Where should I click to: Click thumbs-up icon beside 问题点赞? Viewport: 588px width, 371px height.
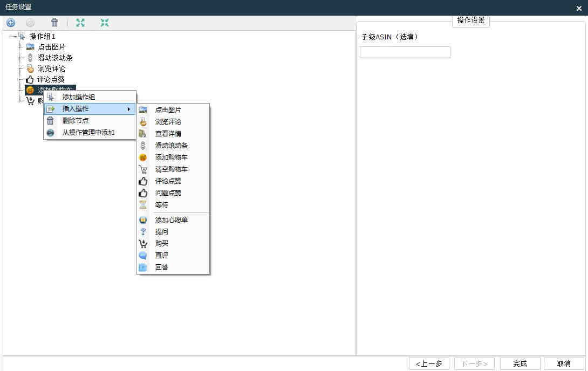(x=143, y=193)
